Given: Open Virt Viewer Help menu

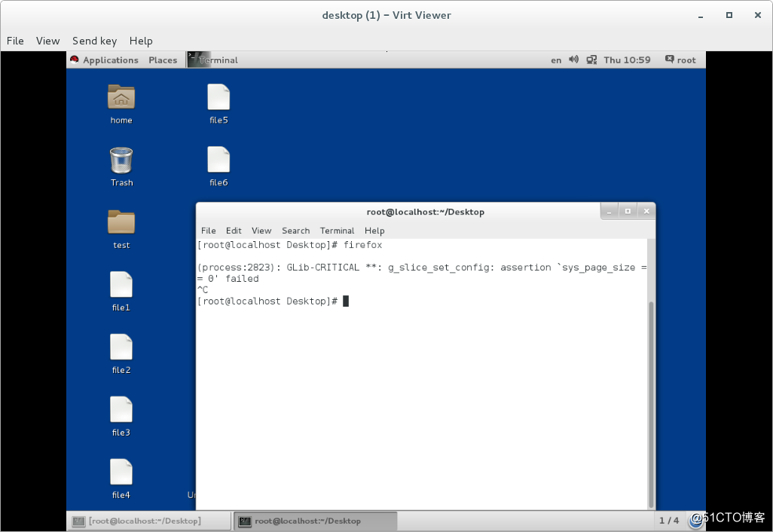Looking at the screenshot, I should 141,41.
